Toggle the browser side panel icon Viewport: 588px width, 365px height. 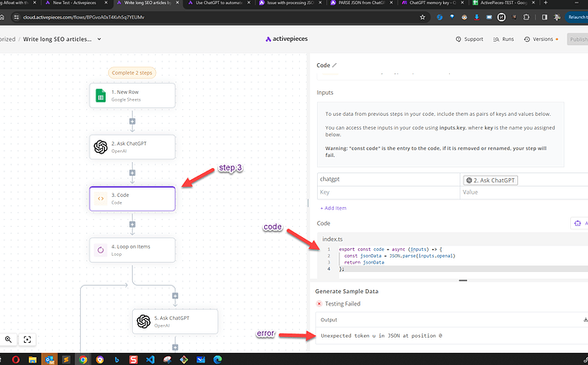545,17
